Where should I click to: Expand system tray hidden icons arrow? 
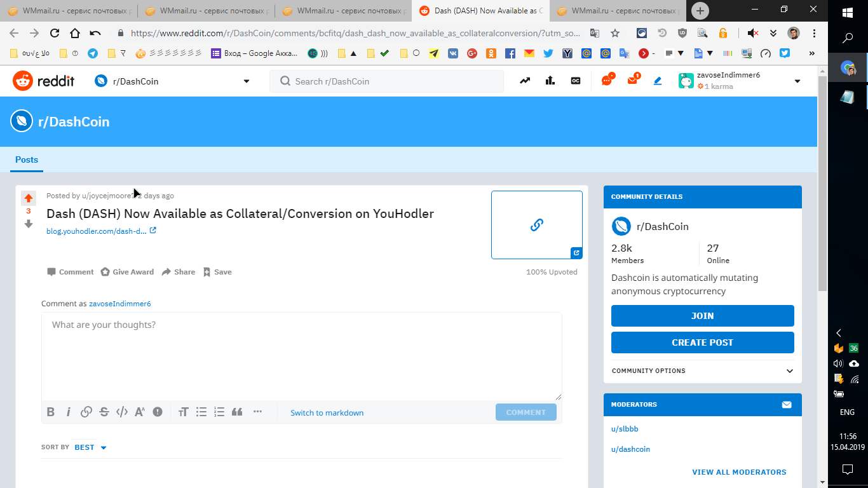839,333
